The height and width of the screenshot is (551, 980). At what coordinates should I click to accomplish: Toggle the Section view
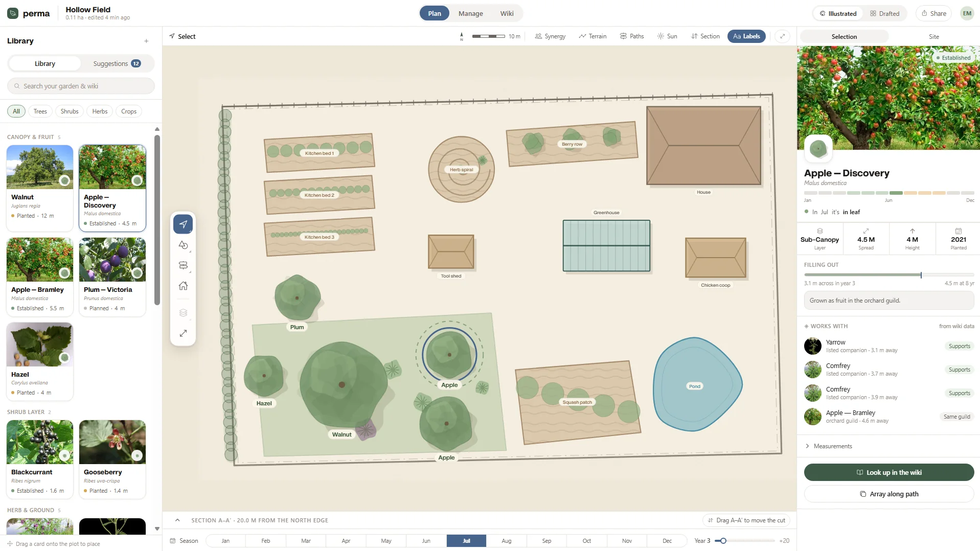click(x=705, y=36)
